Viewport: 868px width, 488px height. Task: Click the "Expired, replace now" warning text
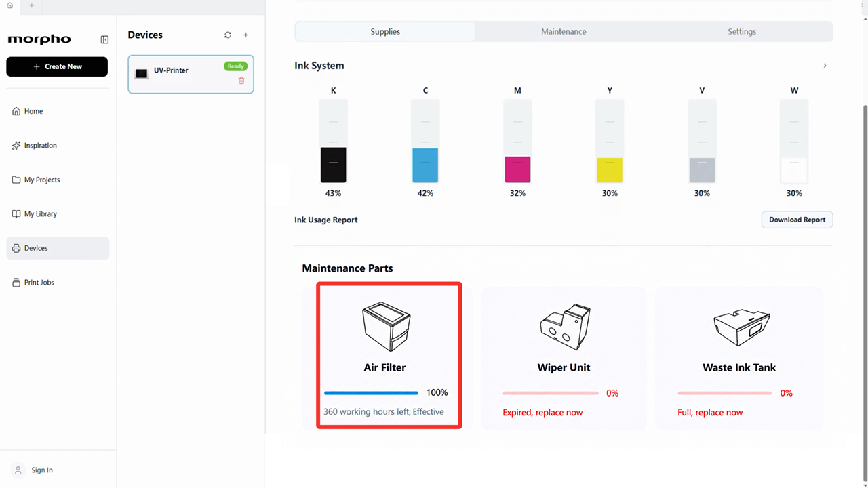pyautogui.click(x=542, y=413)
